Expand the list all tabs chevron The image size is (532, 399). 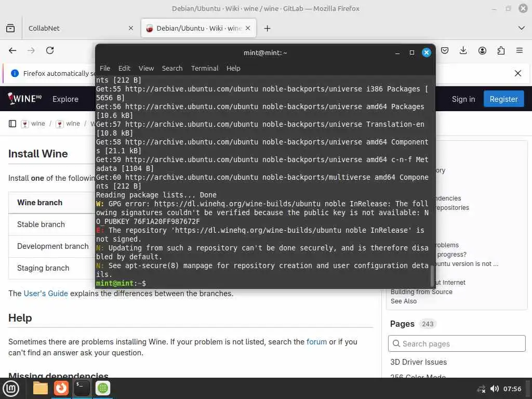pyautogui.click(x=522, y=28)
